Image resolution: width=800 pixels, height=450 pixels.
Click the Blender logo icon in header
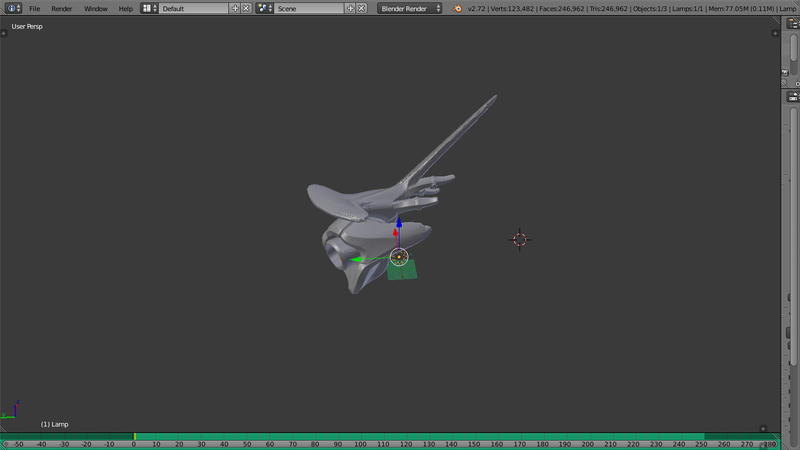[x=458, y=8]
